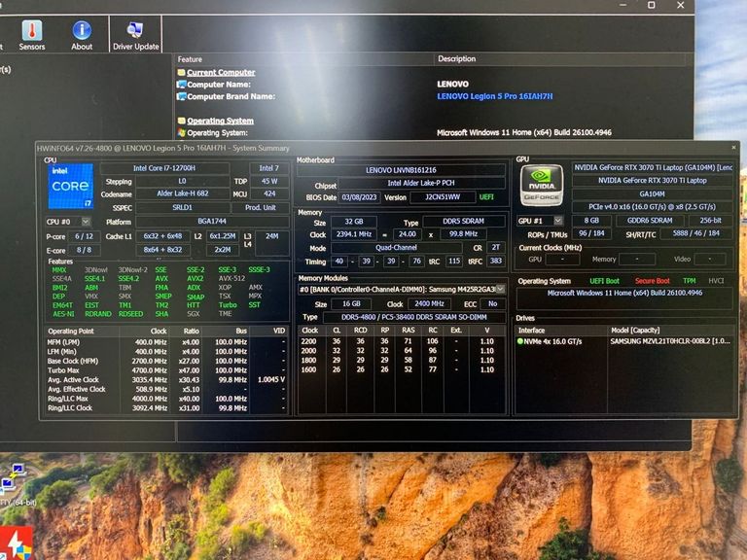Viewport: 747px width, 560px height.
Task: Click the 256-bit bus width value
Action: coord(710,220)
